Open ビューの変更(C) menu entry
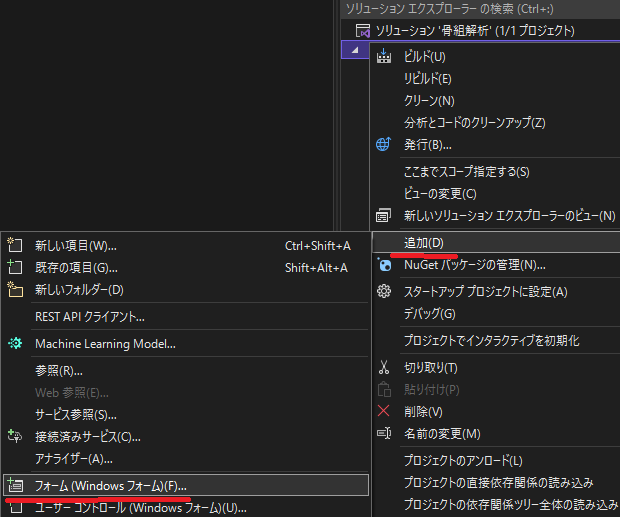The image size is (620, 517). [x=440, y=194]
